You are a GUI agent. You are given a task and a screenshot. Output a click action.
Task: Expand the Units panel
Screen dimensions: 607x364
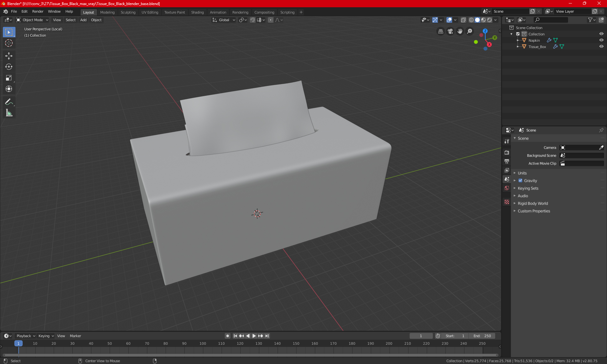tap(522, 173)
